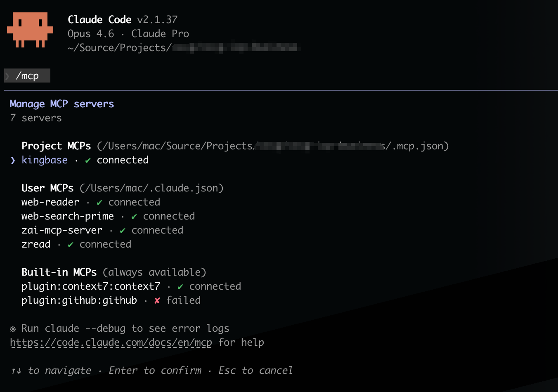This screenshot has width=558, height=392.
Task: Click the green checkmark beside plugin:context7:context7
Action: tap(180, 287)
